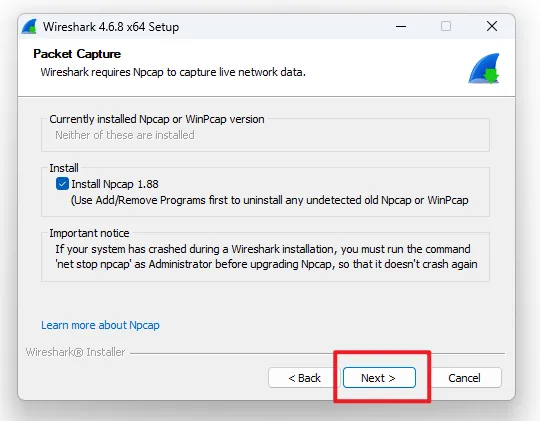This screenshot has height=421, width=540.
Task: Click the Wireshark fin icon in title bar
Action: point(29,26)
